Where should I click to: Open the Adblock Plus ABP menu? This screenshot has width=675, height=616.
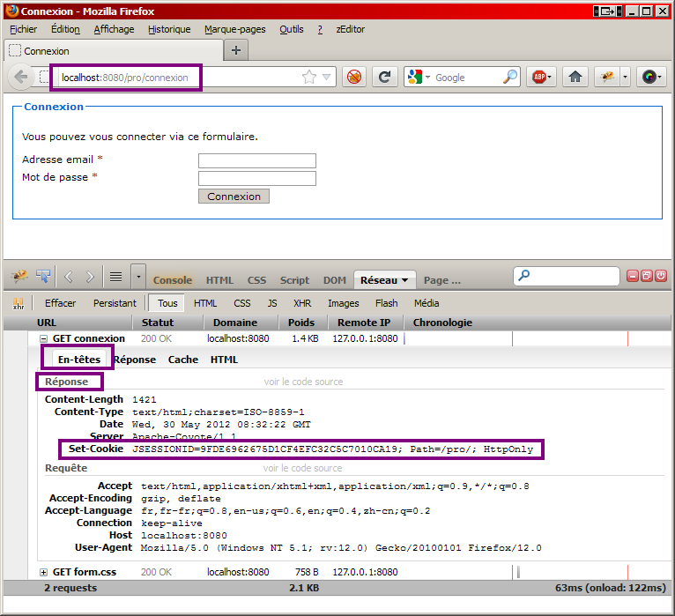pos(542,77)
